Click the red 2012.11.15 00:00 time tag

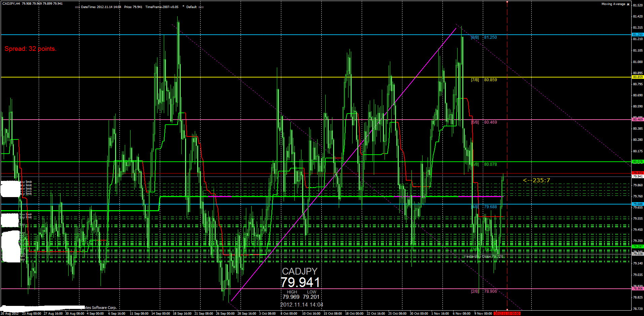tap(507, 314)
